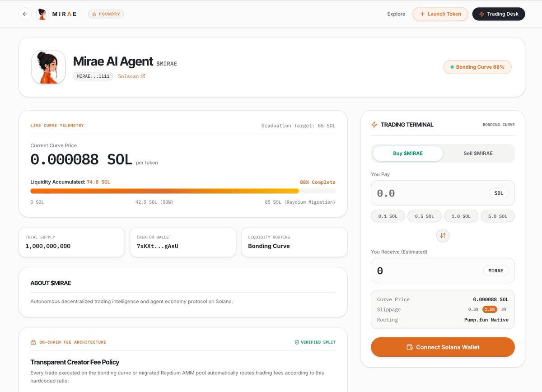Focus the You Receive estimated field
Image resolution: width=542 pixels, height=392 pixels.
click(443, 271)
